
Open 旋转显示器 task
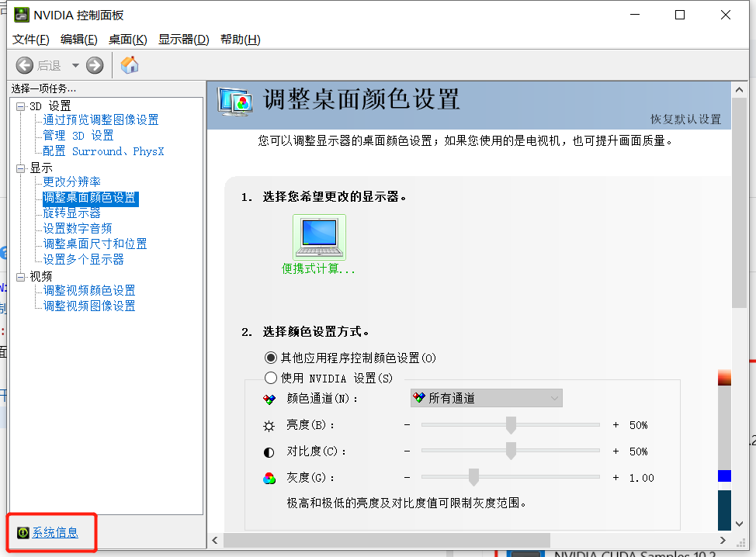(72, 213)
